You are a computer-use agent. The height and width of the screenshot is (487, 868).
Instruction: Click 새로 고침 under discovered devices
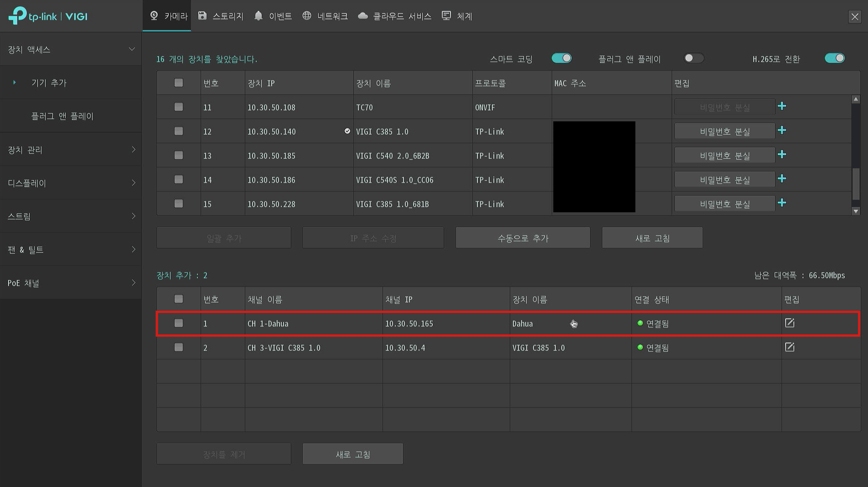tap(652, 238)
